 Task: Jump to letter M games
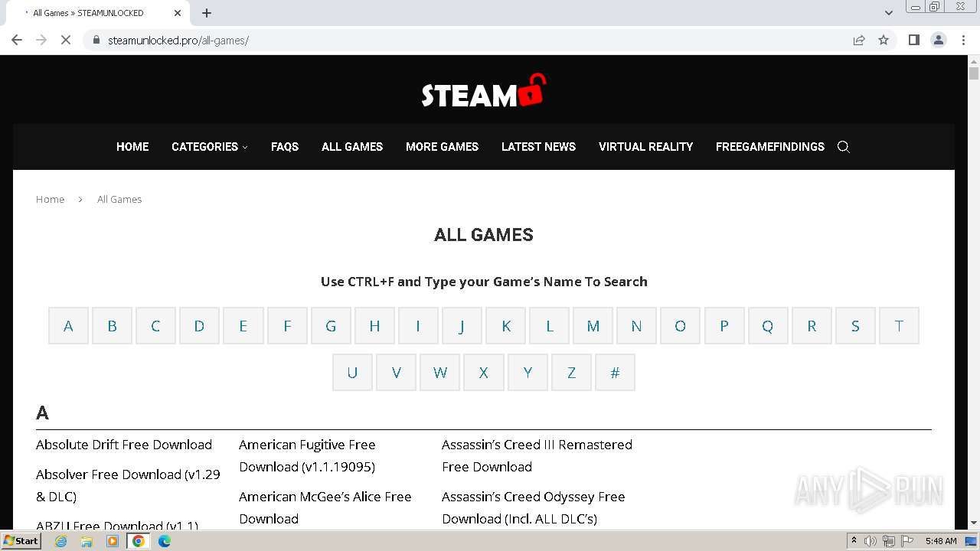593,326
